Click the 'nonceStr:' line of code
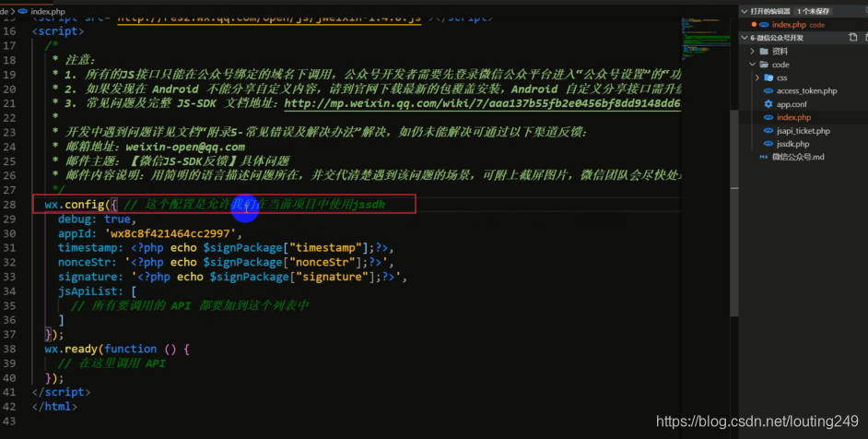The image size is (868, 439). pyautogui.click(x=226, y=262)
